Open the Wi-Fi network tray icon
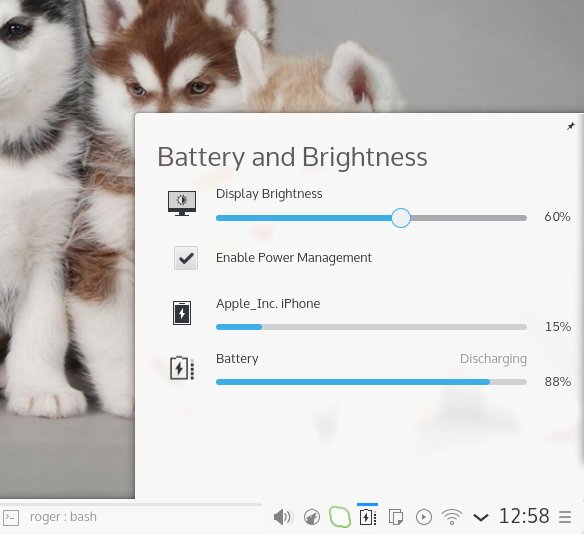584x534 pixels. click(x=452, y=517)
